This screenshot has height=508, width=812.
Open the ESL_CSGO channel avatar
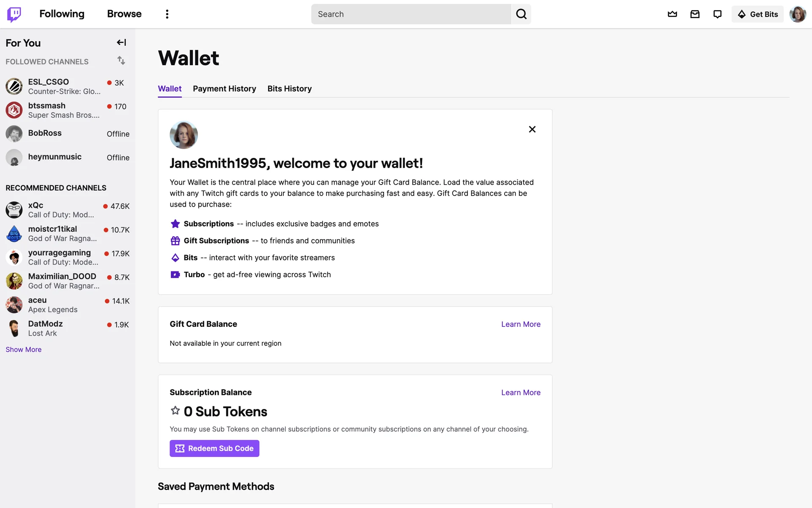14,86
